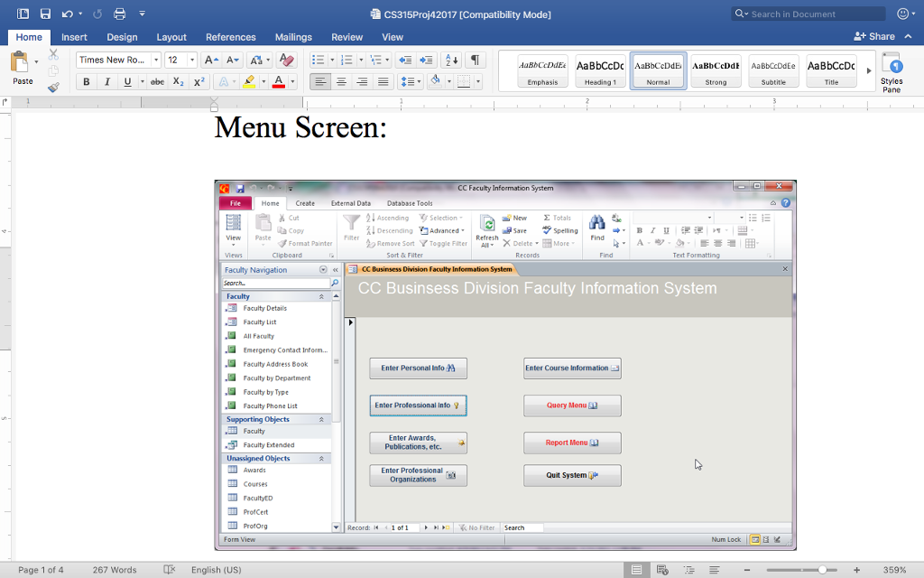924x578 pixels.
Task: Apply superscript formatting
Action: click(198, 83)
